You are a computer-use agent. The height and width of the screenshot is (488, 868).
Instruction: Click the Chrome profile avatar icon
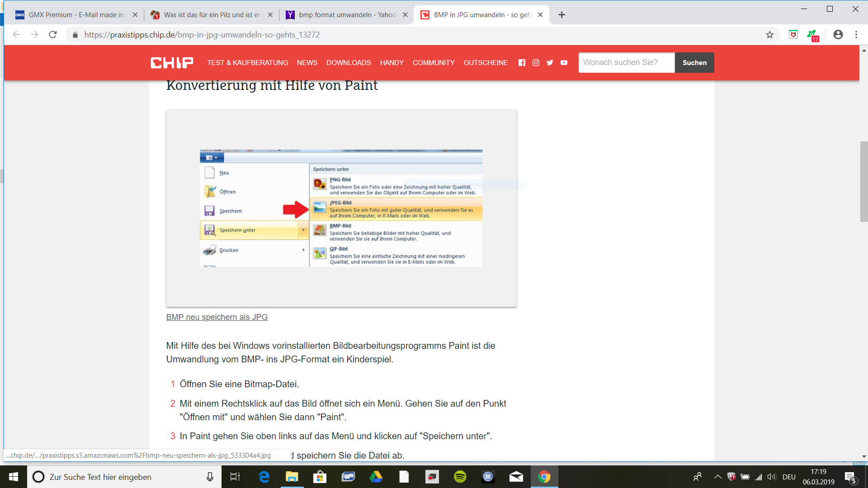(x=838, y=35)
